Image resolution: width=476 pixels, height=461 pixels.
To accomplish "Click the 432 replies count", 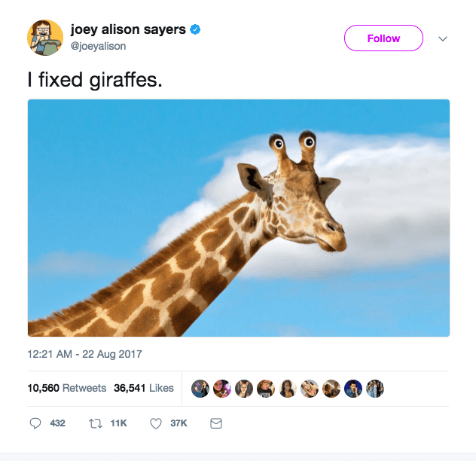I will click(57, 423).
